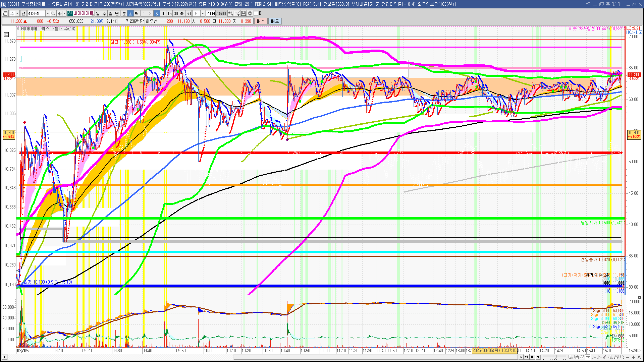Toggle the D checkbox in toolbar
The image size is (644, 362).
click(256, 13)
